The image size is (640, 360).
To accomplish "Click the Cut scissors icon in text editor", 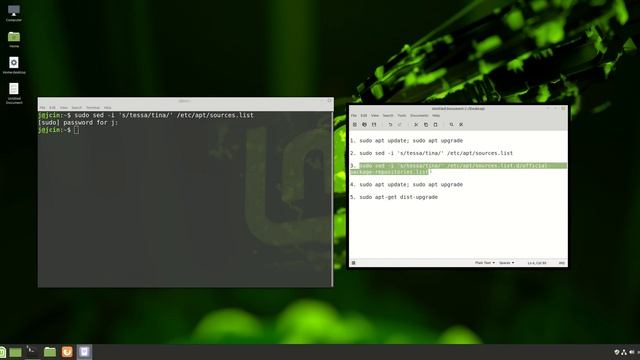I will point(416,124).
